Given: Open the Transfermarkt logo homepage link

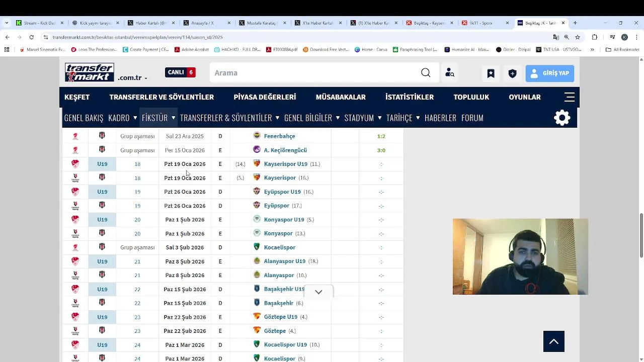Looking at the screenshot, I should 90,72.
